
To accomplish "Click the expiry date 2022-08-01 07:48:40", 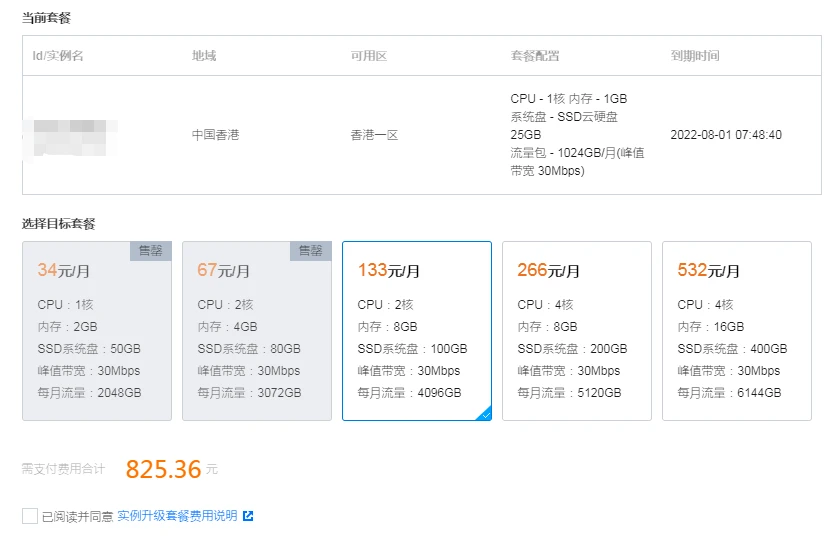I will click(x=726, y=135).
